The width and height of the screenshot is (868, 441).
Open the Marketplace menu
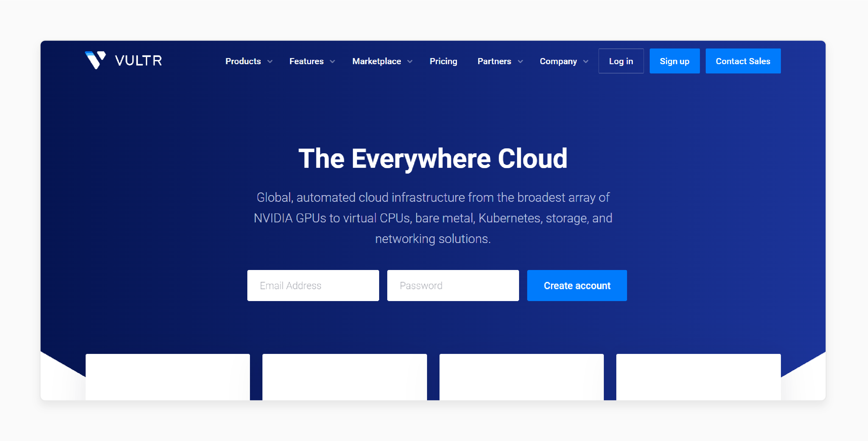click(x=377, y=61)
